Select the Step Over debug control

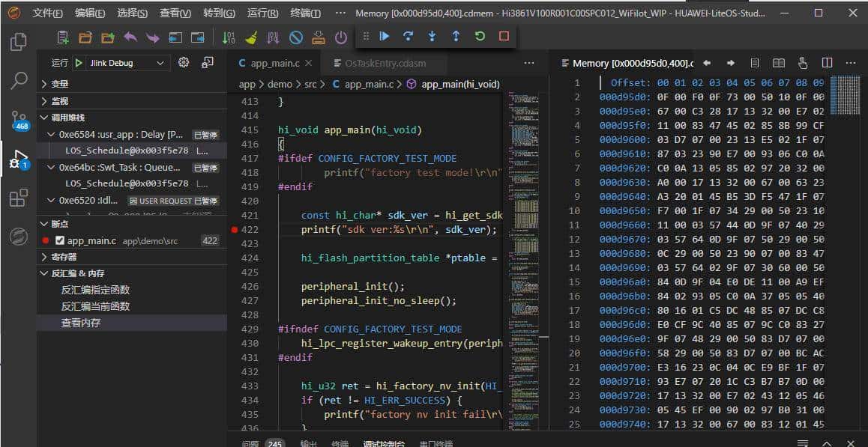(x=408, y=36)
